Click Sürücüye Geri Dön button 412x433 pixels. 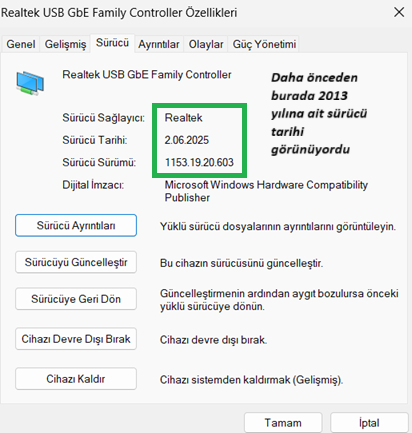(x=76, y=299)
